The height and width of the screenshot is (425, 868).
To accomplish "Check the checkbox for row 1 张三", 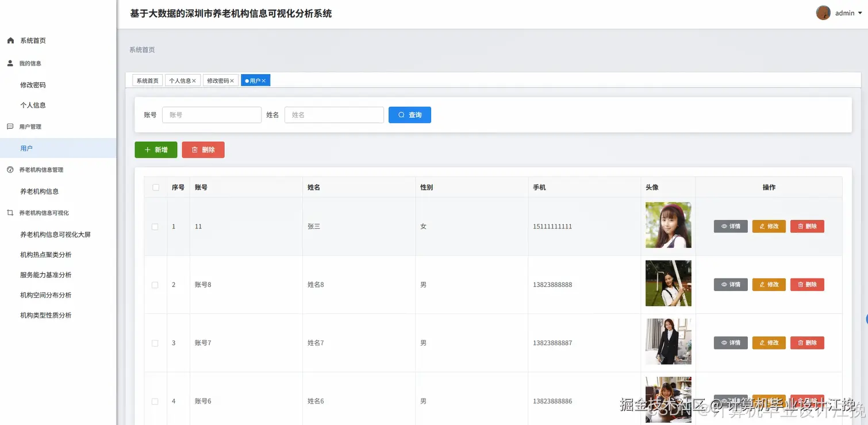I will coord(155,227).
